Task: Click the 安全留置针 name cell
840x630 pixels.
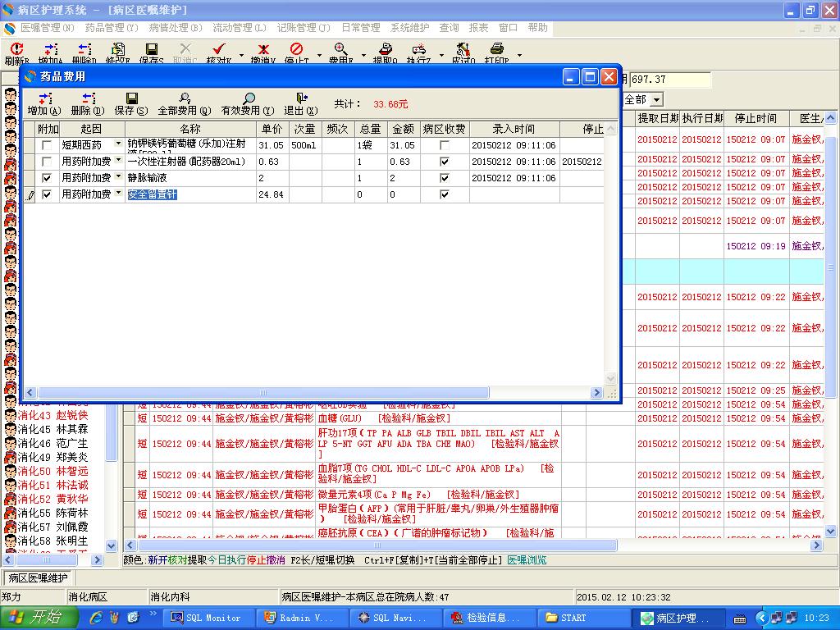Action: click(x=190, y=194)
